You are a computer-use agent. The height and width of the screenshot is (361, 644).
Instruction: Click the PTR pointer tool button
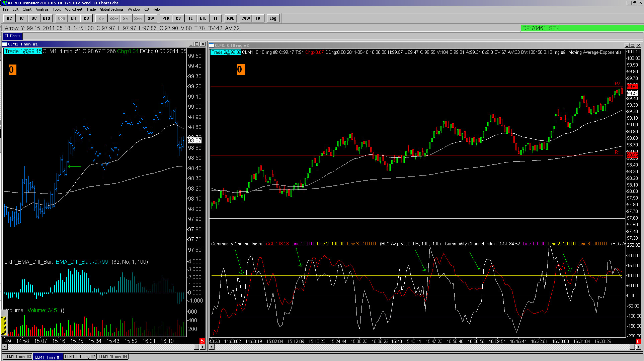coord(166,18)
